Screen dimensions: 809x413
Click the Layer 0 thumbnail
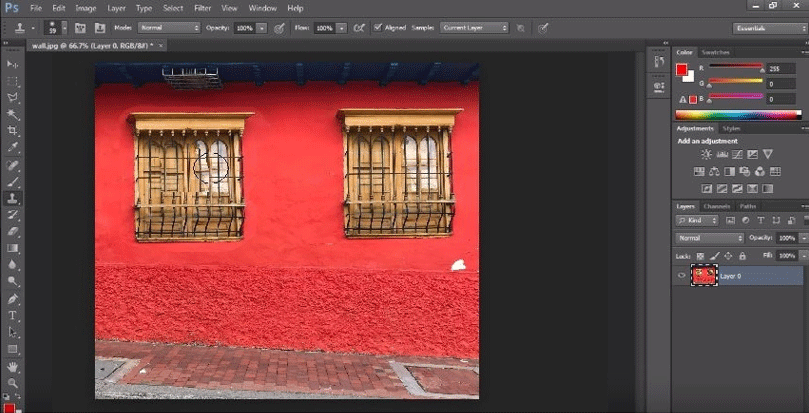coord(704,275)
